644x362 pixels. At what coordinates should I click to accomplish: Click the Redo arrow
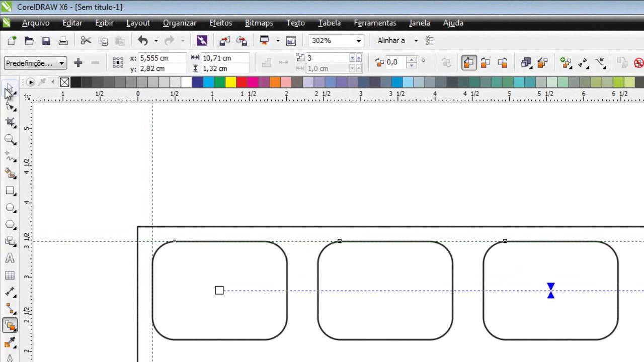tap(170, 41)
